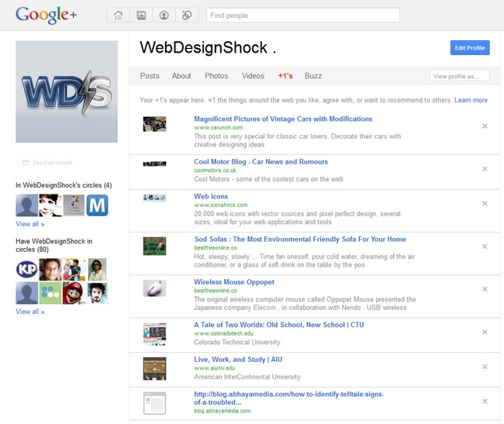The width and height of the screenshot is (504, 424).
Task: Open the Circles icon in top bar
Action: tap(186, 15)
